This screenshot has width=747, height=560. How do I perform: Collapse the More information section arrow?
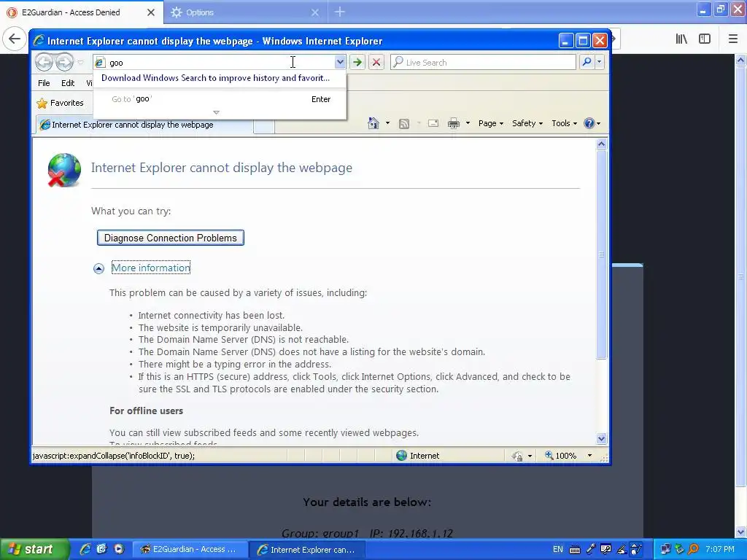click(x=98, y=268)
